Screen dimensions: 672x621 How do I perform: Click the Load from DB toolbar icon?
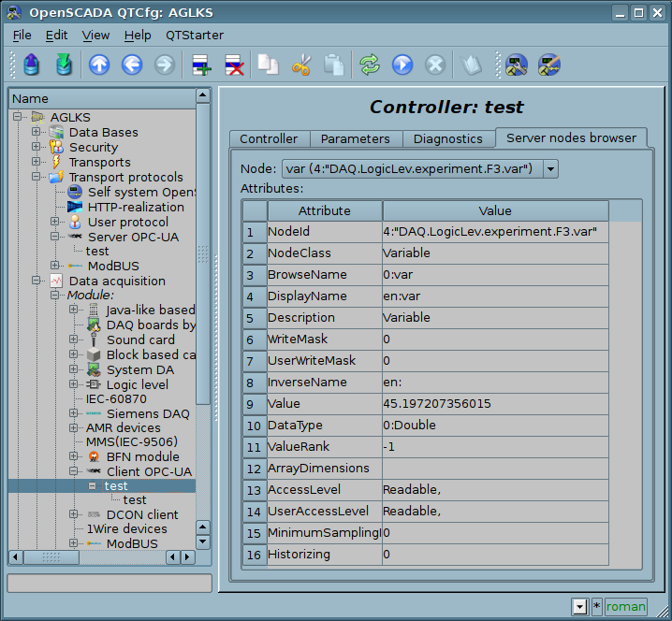click(x=31, y=65)
